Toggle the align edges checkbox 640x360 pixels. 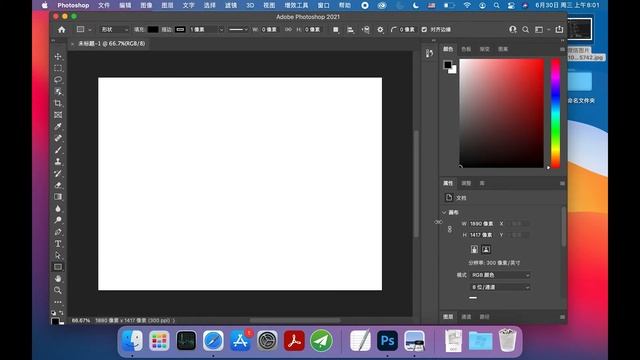[x=424, y=30]
